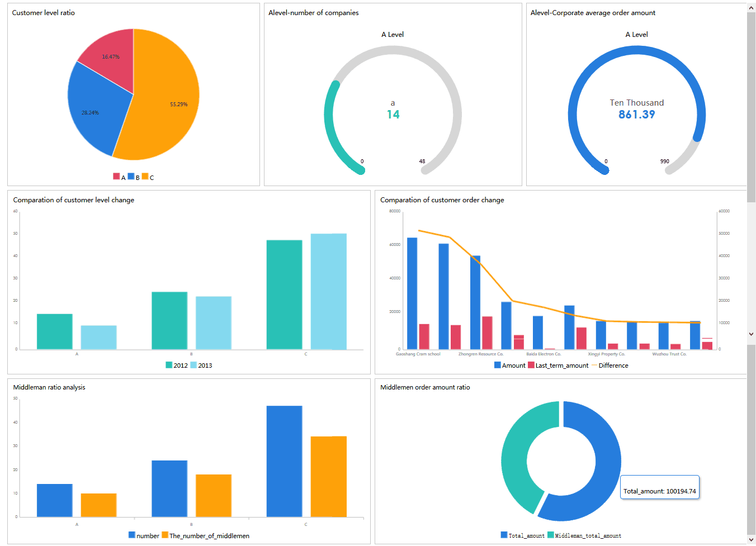Click the lower vertical scrollbar thumb

point(751,440)
